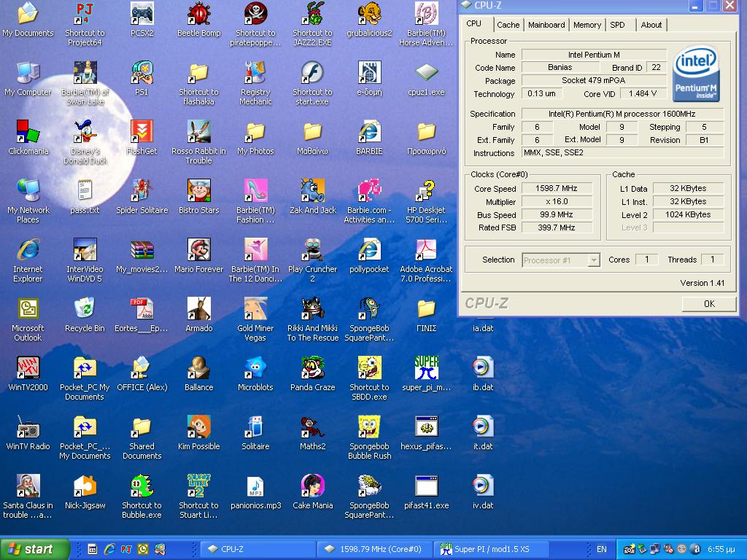Click the Level 2 cache value 1024 KBytes
The image size is (747, 560).
tap(689, 214)
